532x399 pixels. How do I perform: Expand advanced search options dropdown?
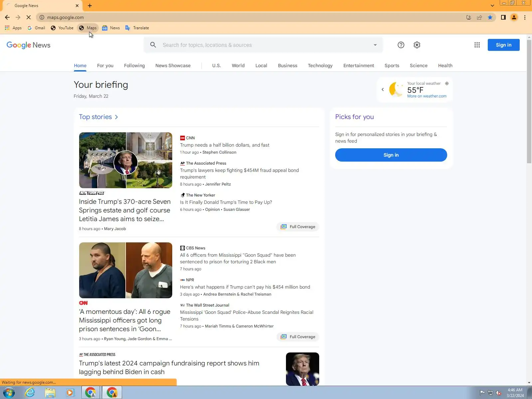click(375, 45)
